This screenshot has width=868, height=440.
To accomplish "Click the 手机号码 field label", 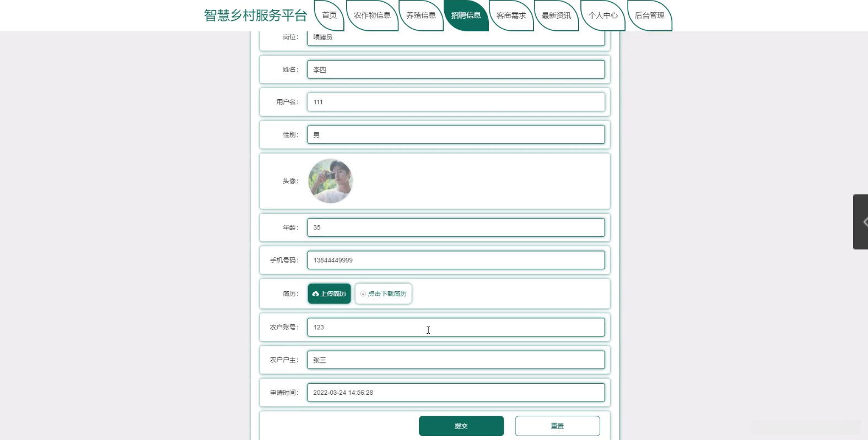I will pyautogui.click(x=284, y=260).
